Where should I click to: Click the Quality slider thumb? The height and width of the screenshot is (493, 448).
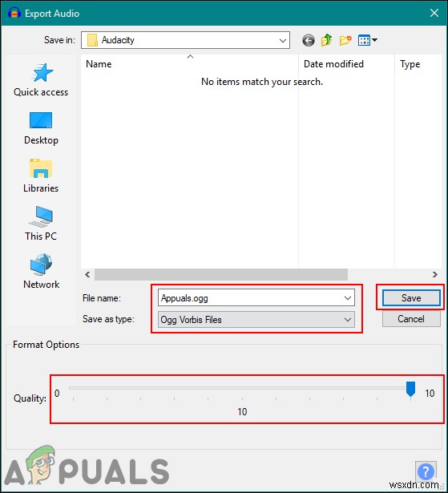(410, 390)
